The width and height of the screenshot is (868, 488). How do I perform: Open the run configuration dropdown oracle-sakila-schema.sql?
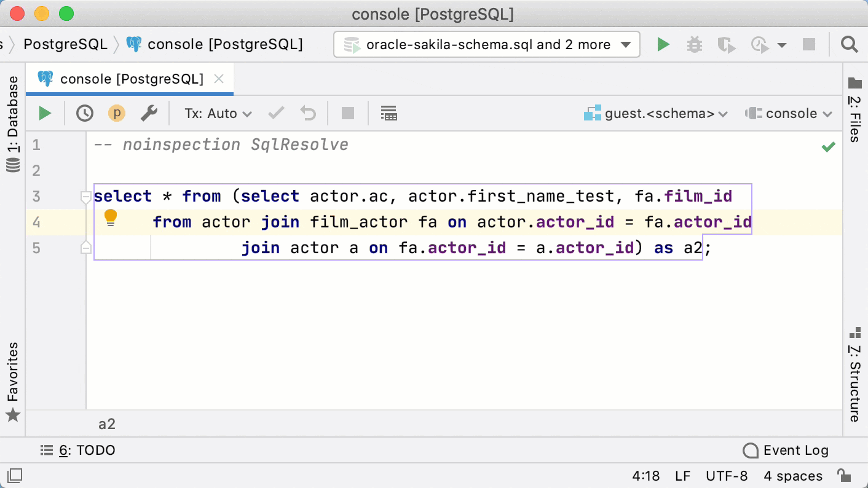[x=487, y=44]
